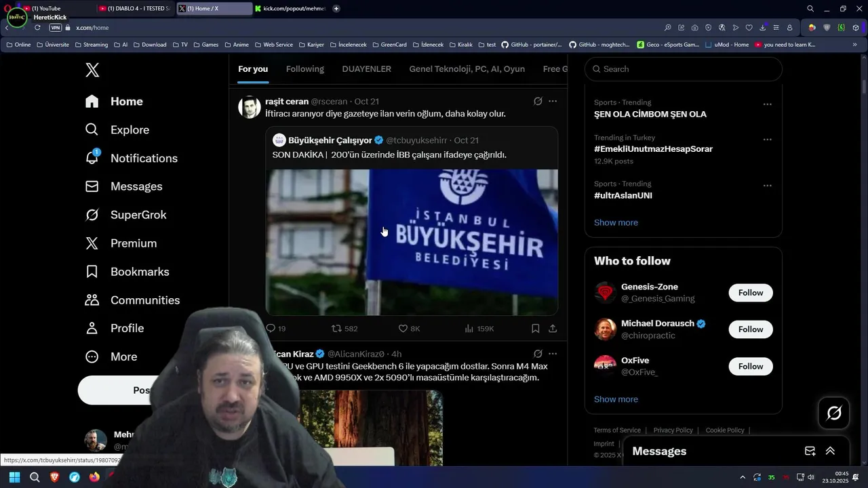
Task: Open the İstanbul Büyükşehir Belediyesi image
Action: click(x=412, y=242)
